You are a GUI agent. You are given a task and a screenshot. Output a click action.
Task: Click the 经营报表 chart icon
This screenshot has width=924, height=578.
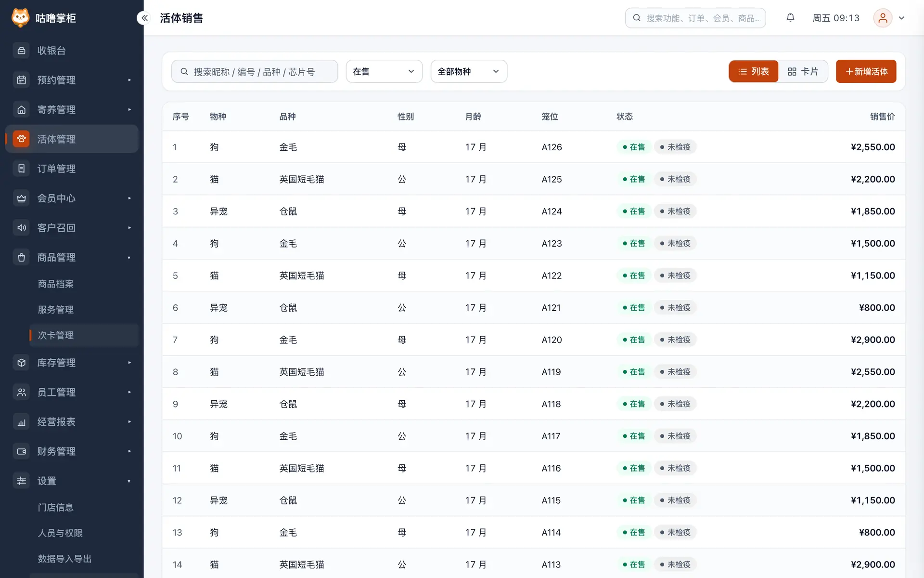coord(21,422)
